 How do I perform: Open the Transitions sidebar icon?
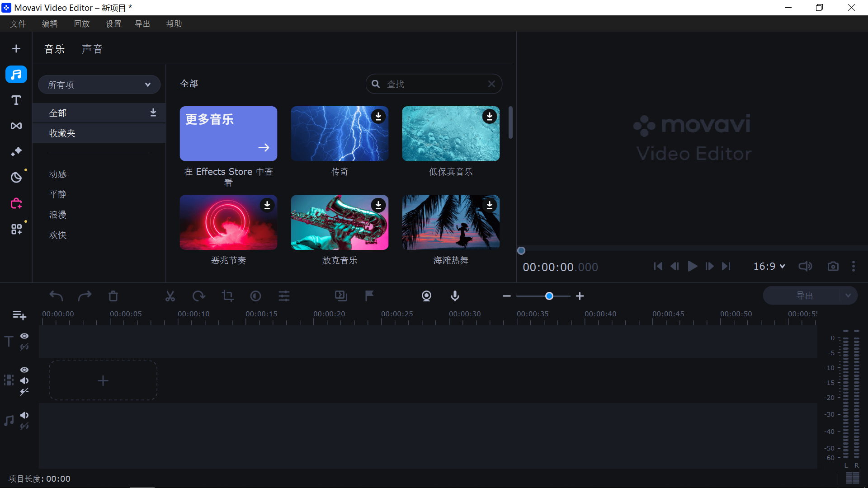[16, 126]
